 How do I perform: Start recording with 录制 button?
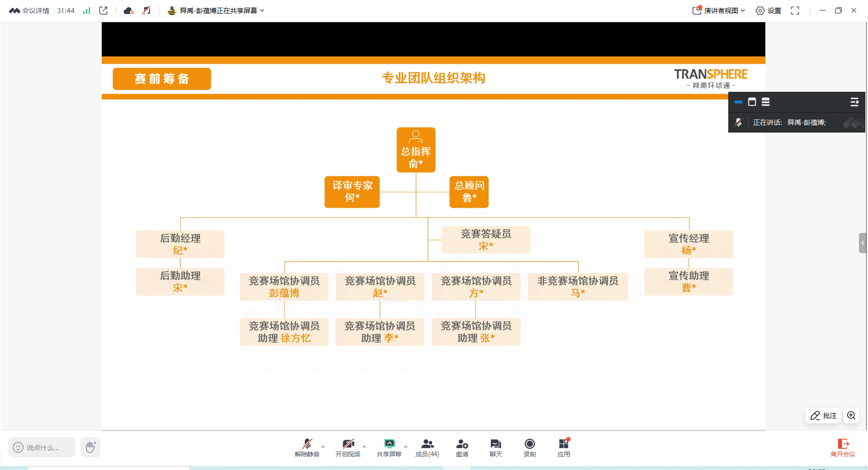(529, 447)
